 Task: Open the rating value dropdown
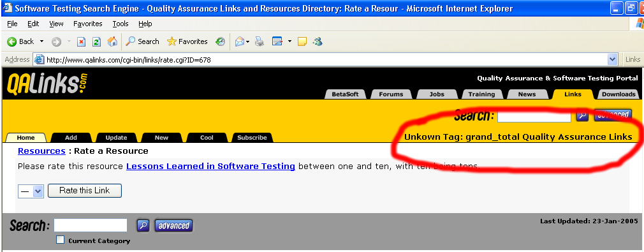[x=31, y=191]
